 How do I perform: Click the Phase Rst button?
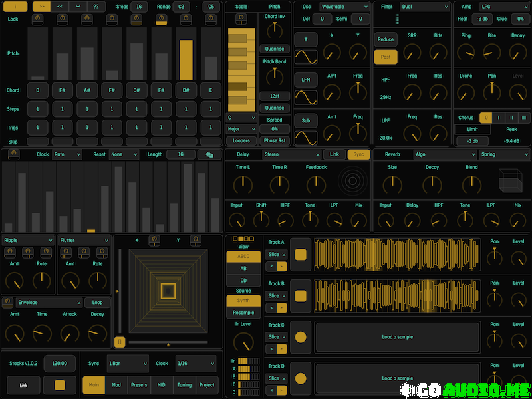pyautogui.click(x=274, y=141)
